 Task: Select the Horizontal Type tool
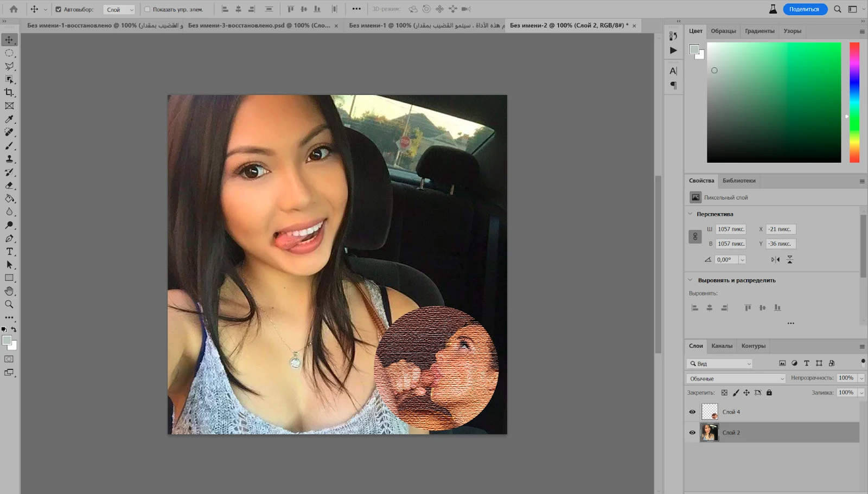pos(9,252)
